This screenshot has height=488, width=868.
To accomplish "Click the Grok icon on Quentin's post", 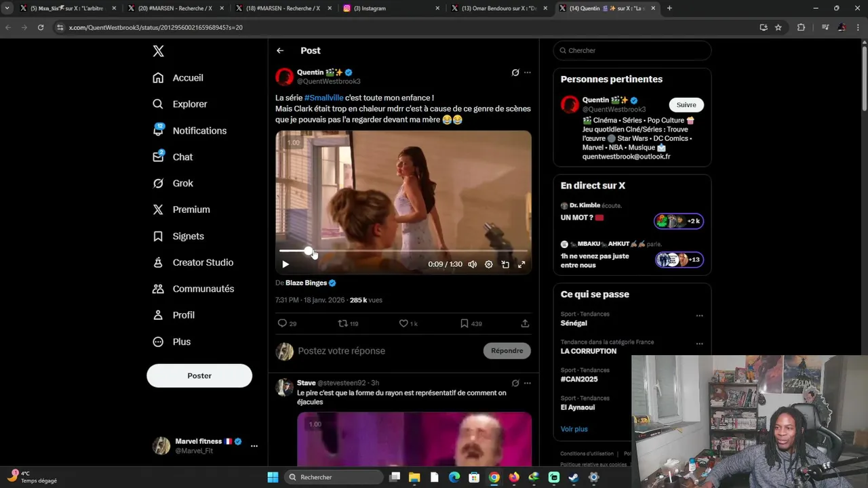I will point(515,73).
